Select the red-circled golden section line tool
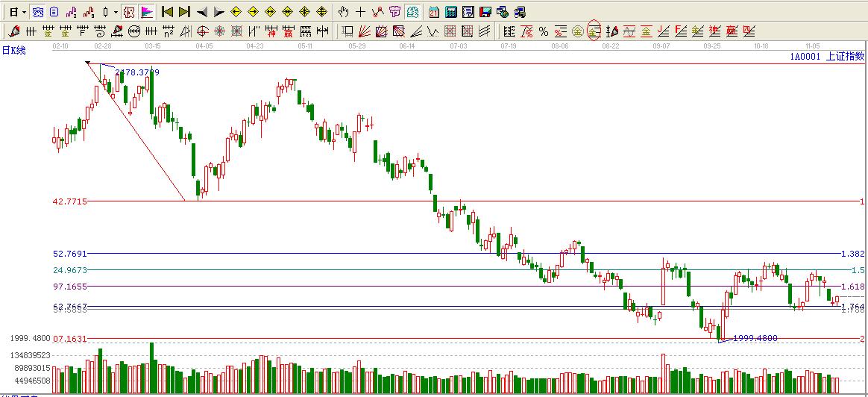The image size is (868, 397). pyautogui.click(x=594, y=31)
